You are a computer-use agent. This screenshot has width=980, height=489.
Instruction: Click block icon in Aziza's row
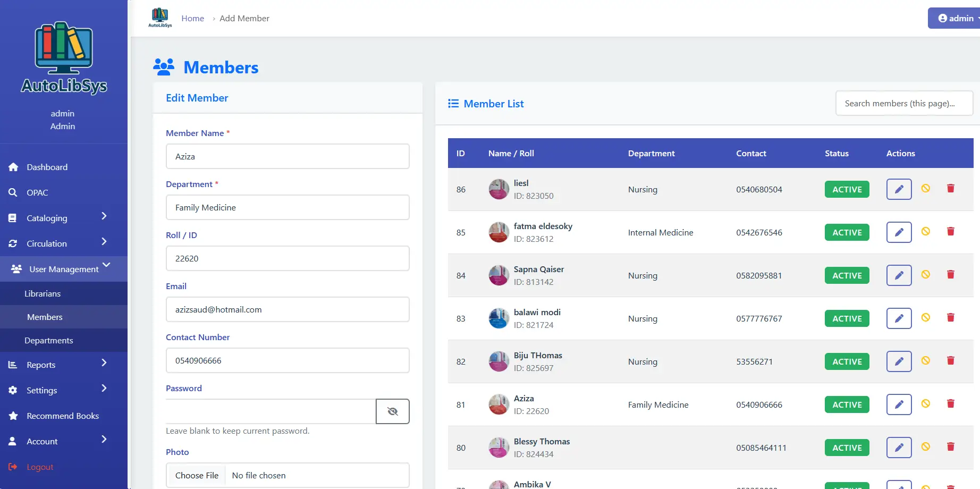[x=925, y=403]
